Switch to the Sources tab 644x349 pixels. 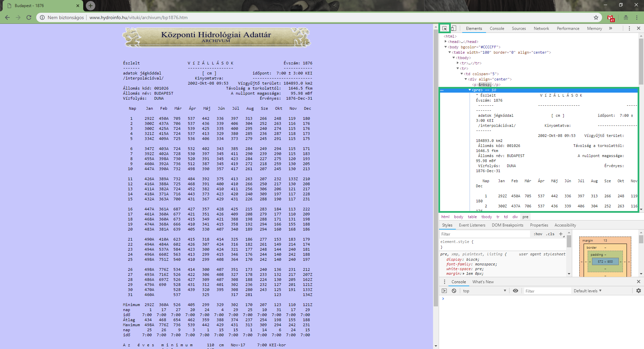point(519,29)
